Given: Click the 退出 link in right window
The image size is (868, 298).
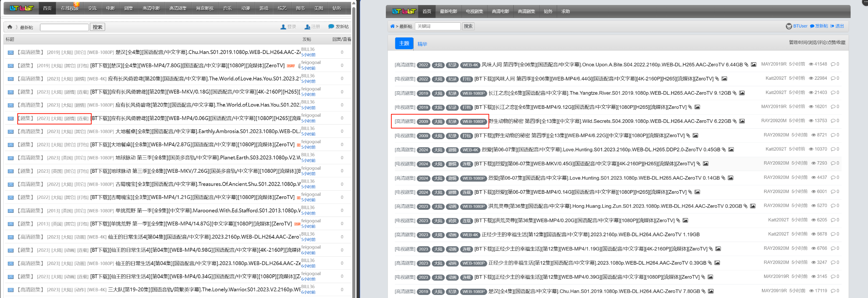Looking at the screenshot, I should pos(840,26).
